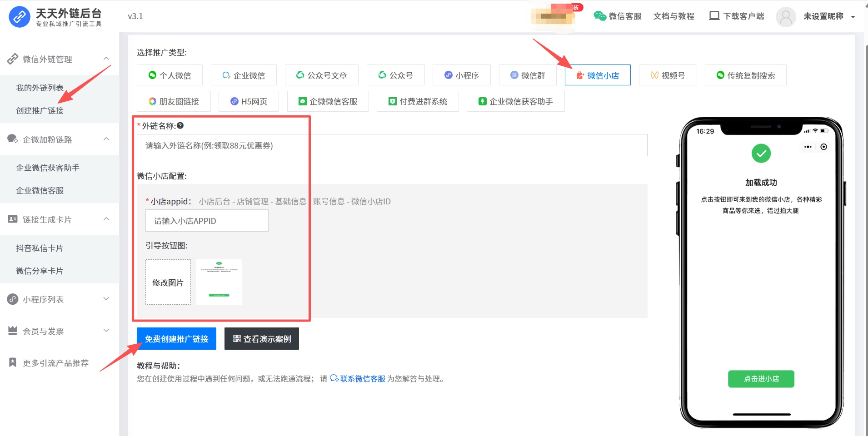
Task: Click the 联系微信客服 help link
Action: pyautogui.click(x=362, y=379)
